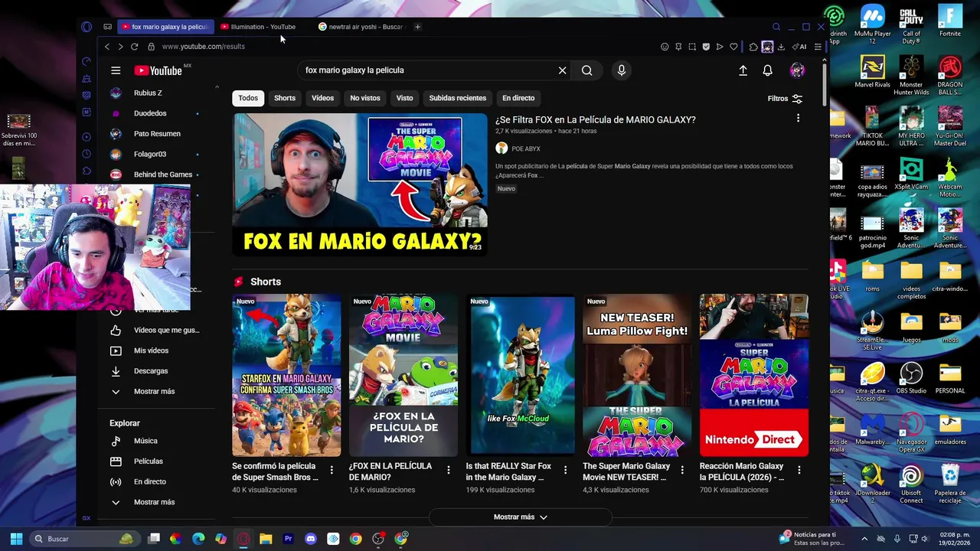Open Opera tab search magnifier icon
Image resolution: width=980 pixels, height=551 pixels.
pyautogui.click(x=776, y=27)
